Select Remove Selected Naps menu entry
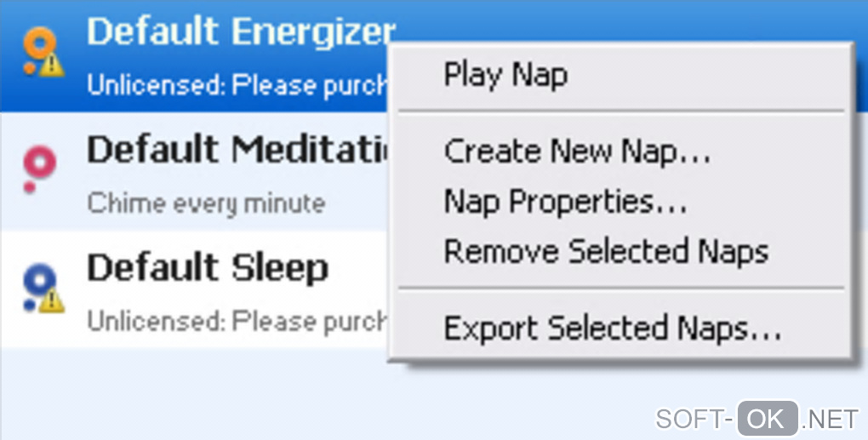This screenshot has height=440, width=868. [606, 252]
